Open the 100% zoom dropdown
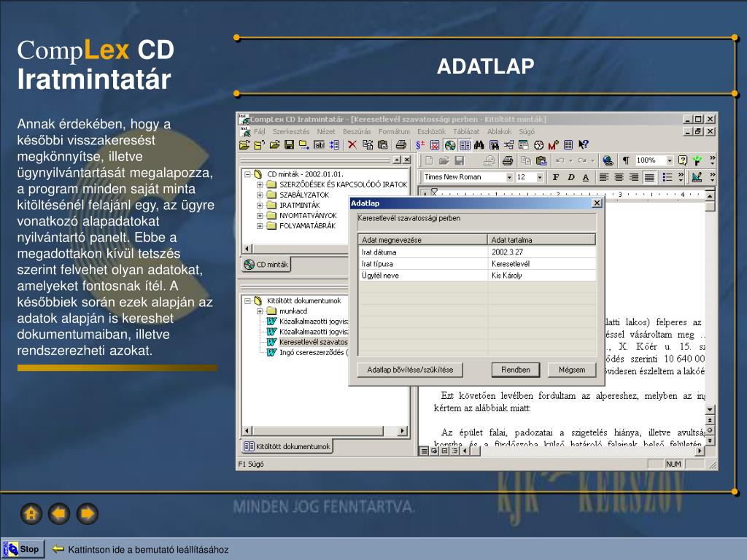This screenshot has width=747, height=560. [x=670, y=160]
